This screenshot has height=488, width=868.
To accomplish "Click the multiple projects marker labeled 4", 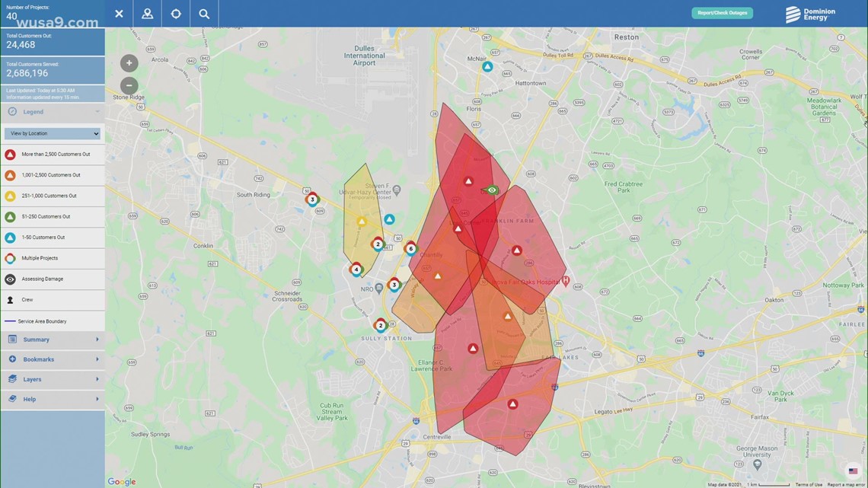I will point(356,269).
